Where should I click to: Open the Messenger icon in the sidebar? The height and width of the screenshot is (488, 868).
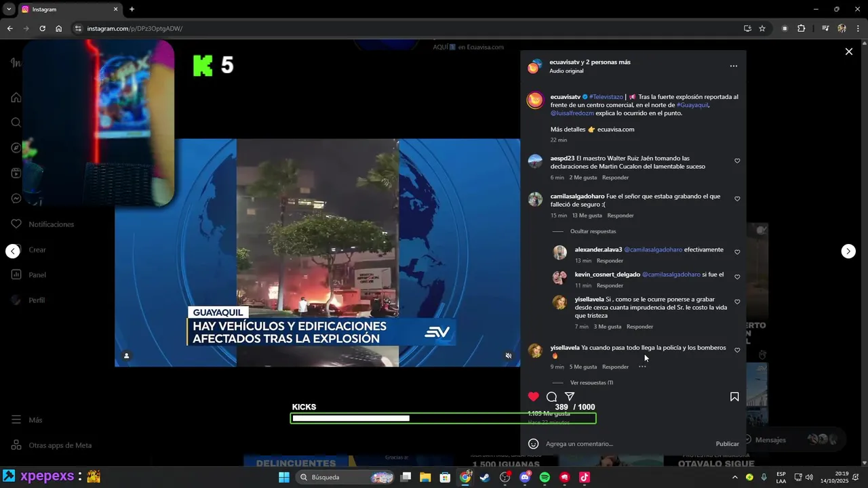pyautogui.click(x=16, y=199)
